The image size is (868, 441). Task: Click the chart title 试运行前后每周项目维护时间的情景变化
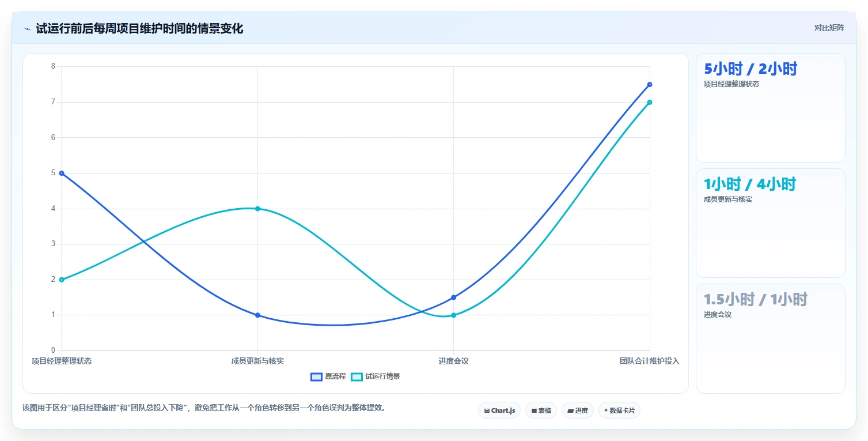pos(140,29)
